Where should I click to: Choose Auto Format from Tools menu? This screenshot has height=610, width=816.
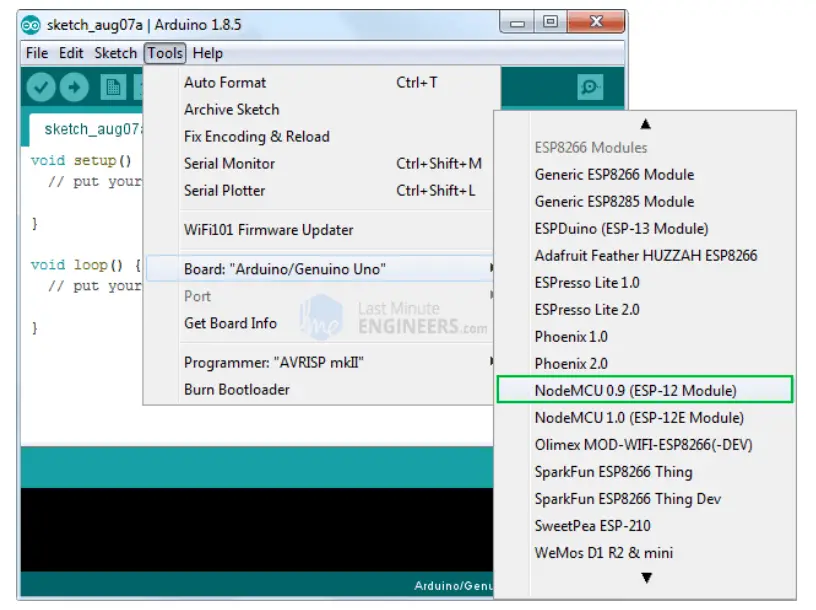pyautogui.click(x=320, y=82)
